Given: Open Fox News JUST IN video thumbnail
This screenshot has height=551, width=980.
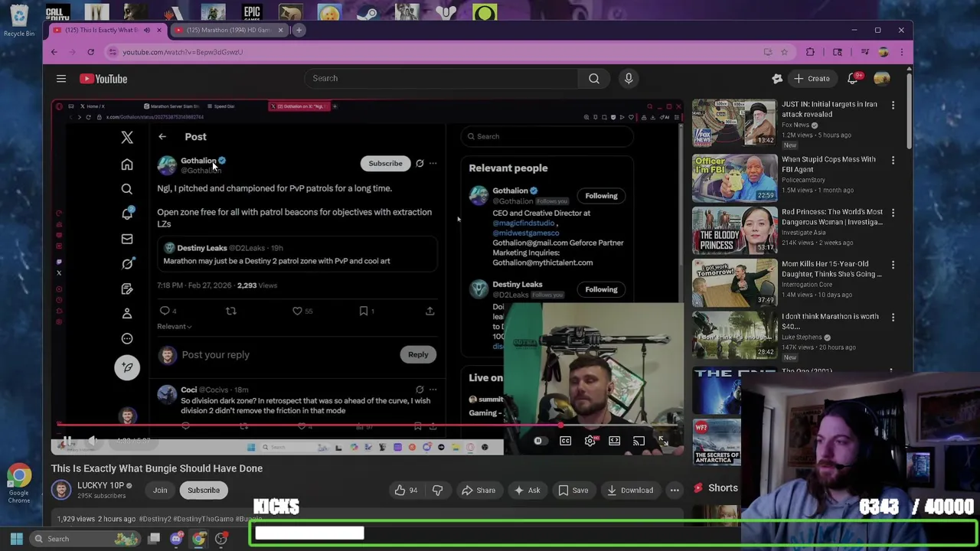Looking at the screenshot, I should pos(734,123).
